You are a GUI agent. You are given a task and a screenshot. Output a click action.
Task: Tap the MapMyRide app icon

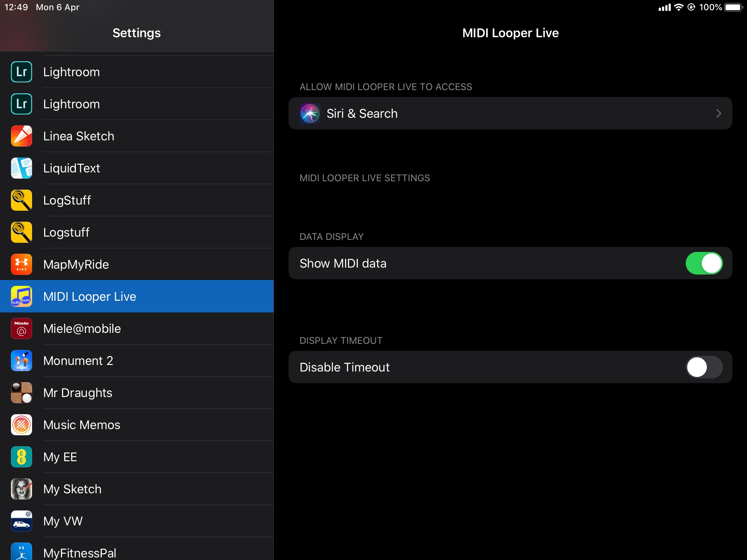click(22, 264)
